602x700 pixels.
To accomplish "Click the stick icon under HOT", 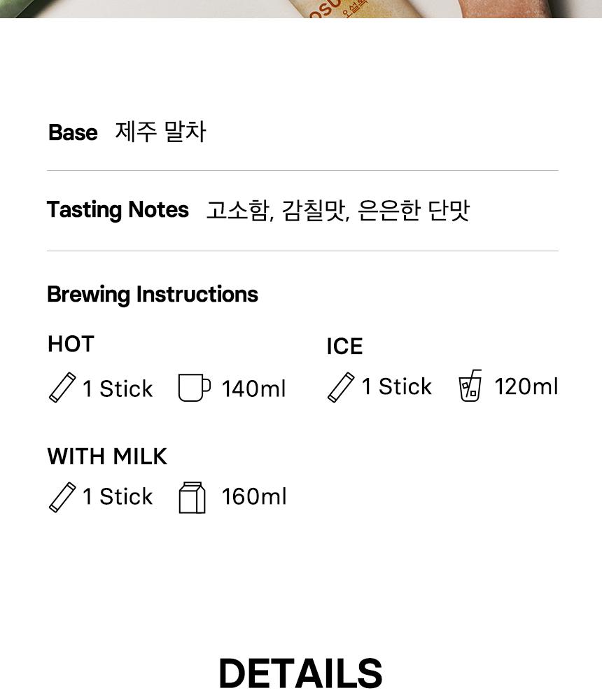I will click(62, 388).
